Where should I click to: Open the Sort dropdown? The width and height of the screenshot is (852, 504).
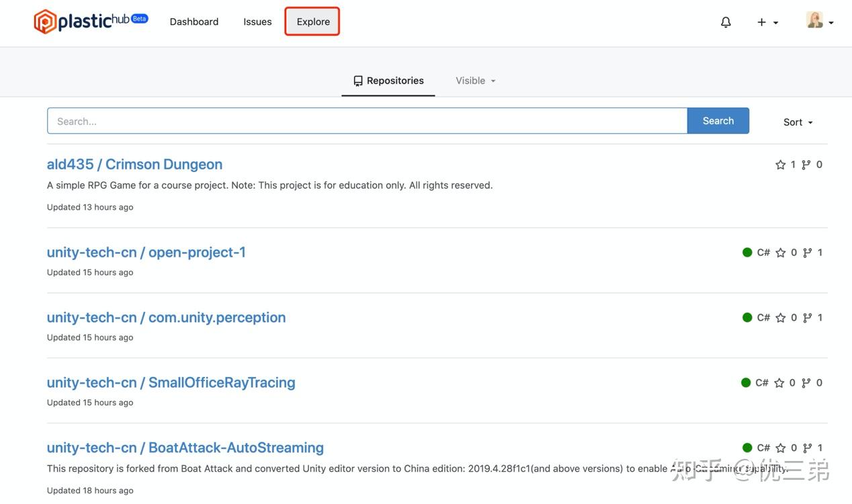(x=798, y=122)
